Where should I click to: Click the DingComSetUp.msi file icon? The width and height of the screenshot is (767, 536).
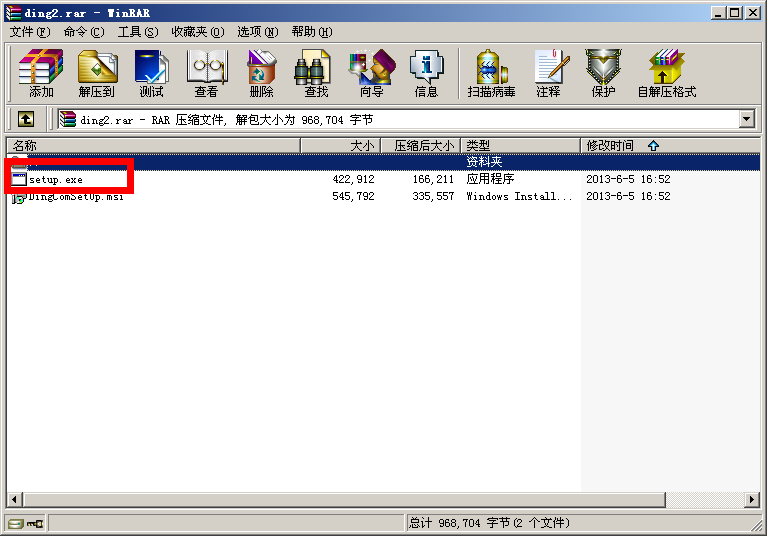[x=18, y=197]
